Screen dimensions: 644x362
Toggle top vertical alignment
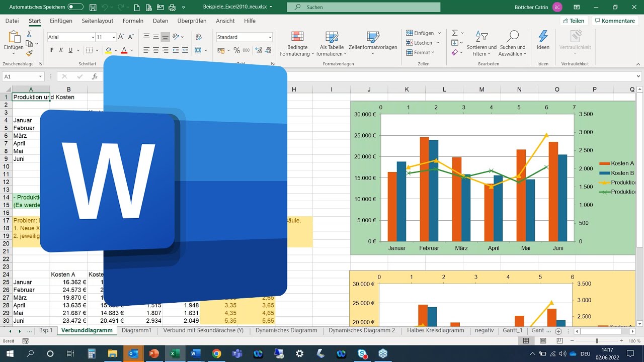point(146,37)
